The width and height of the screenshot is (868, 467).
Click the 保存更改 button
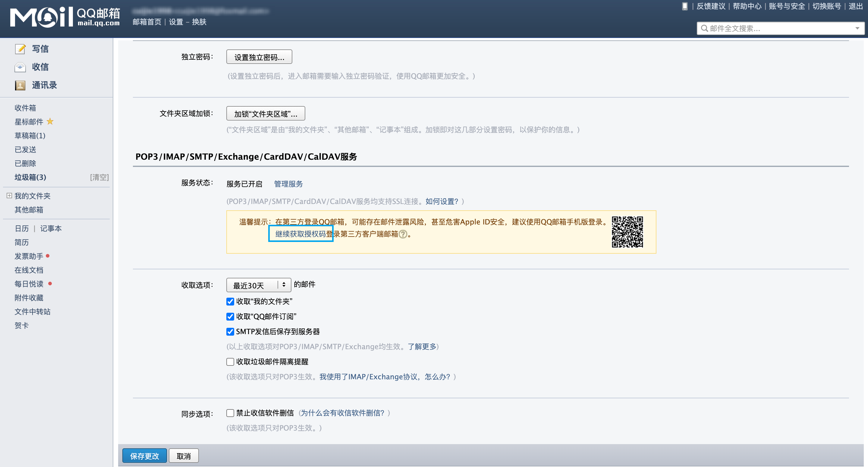pos(144,456)
